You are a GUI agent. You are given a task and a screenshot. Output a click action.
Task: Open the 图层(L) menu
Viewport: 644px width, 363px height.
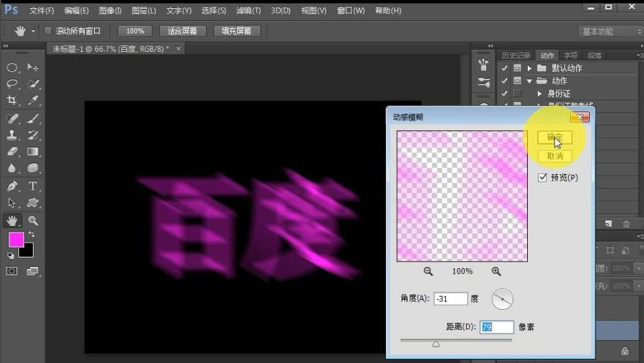point(144,11)
